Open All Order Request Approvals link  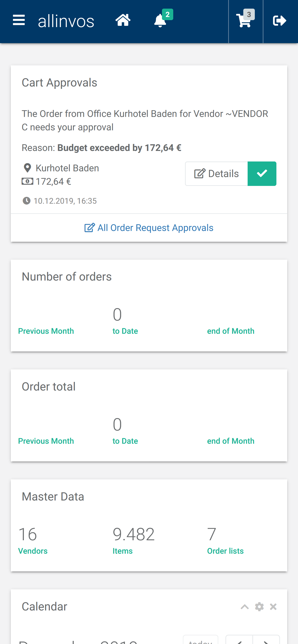149,228
